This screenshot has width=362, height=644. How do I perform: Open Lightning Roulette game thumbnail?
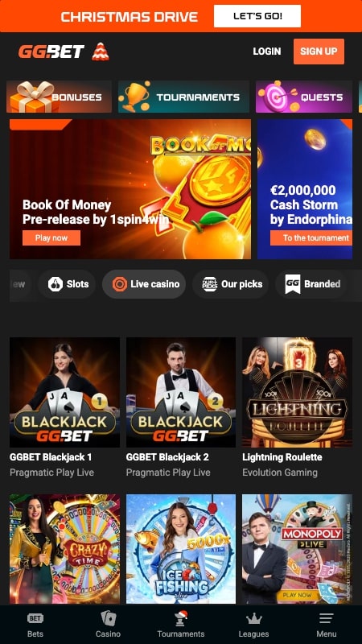pos(297,392)
